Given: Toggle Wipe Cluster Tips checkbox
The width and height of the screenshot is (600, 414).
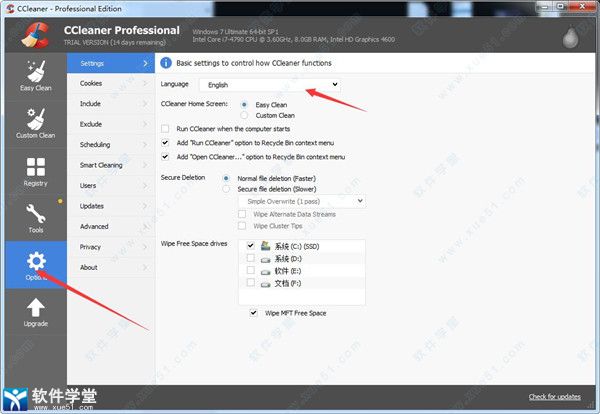Looking at the screenshot, I should [x=242, y=226].
